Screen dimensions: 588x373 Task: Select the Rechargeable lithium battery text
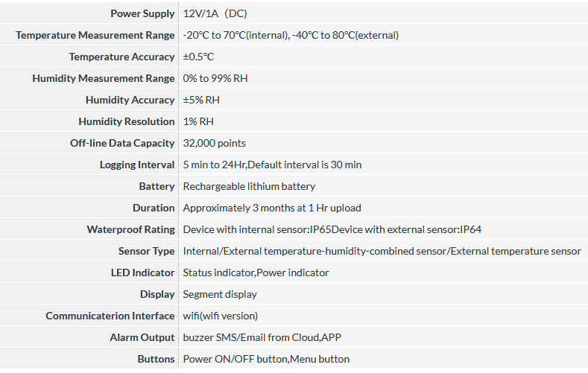click(x=249, y=186)
